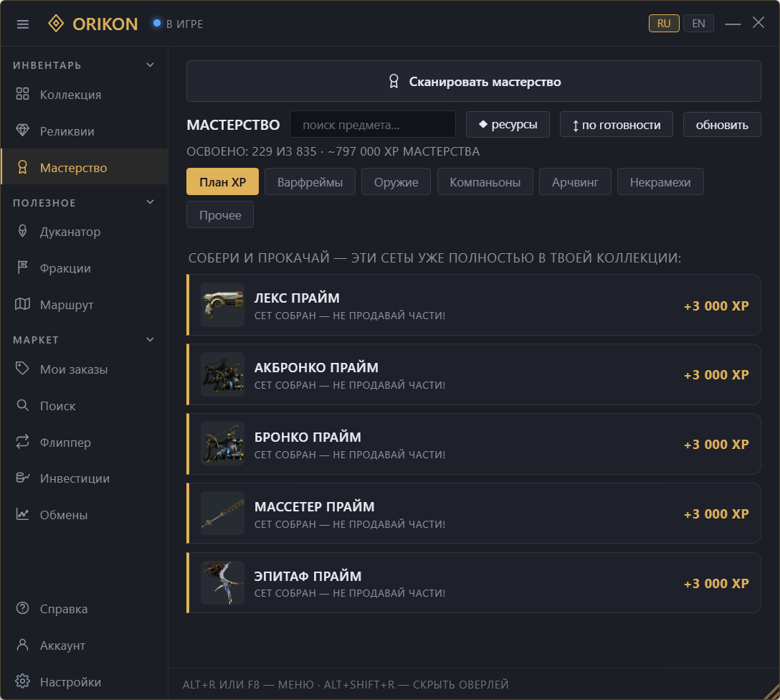Select the Варфреймы tab

(x=310, y=181)
